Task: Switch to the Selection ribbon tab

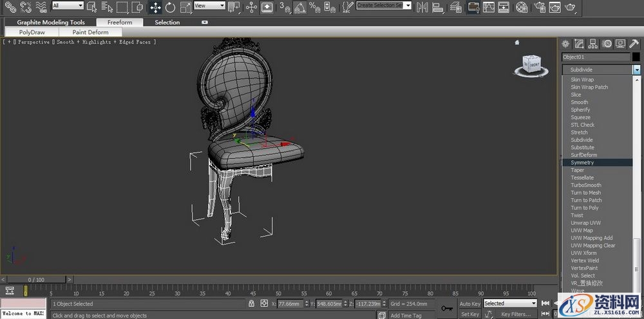Action: [167, 23]
